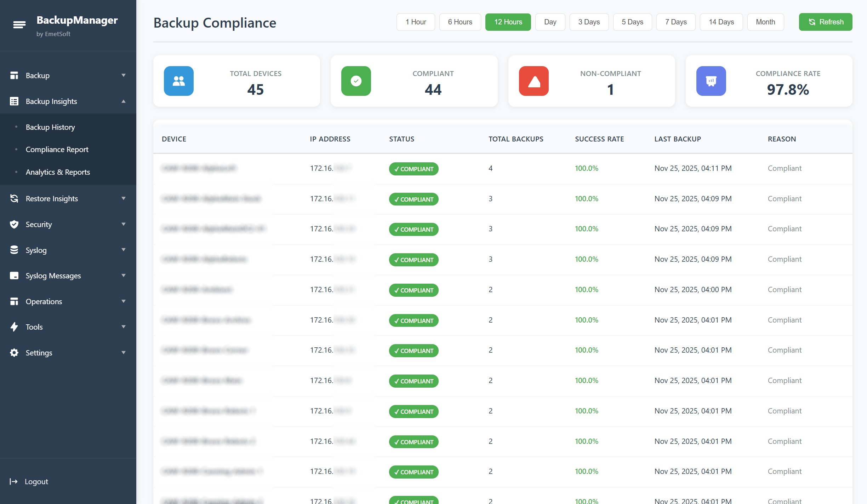Click the Nov 25, 2025, 04:11 PM cell

pyautogui.click(x=693, y=168)
